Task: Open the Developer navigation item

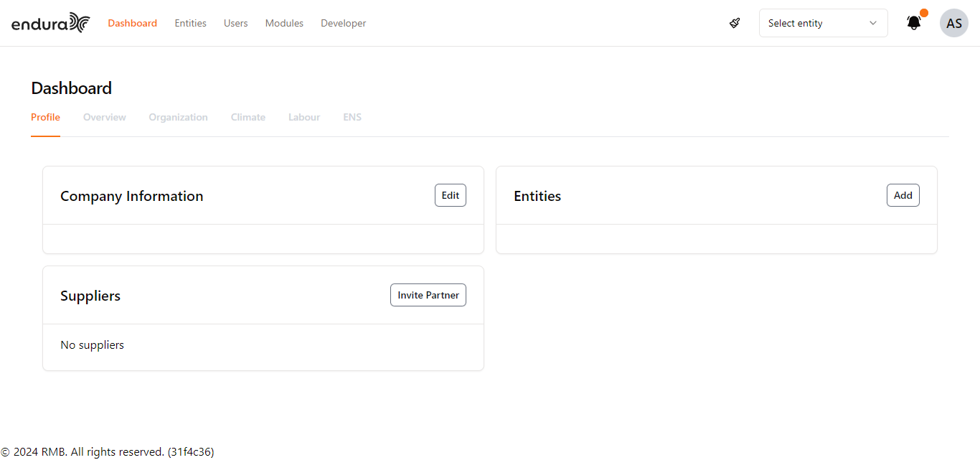Action: (344, 23)
